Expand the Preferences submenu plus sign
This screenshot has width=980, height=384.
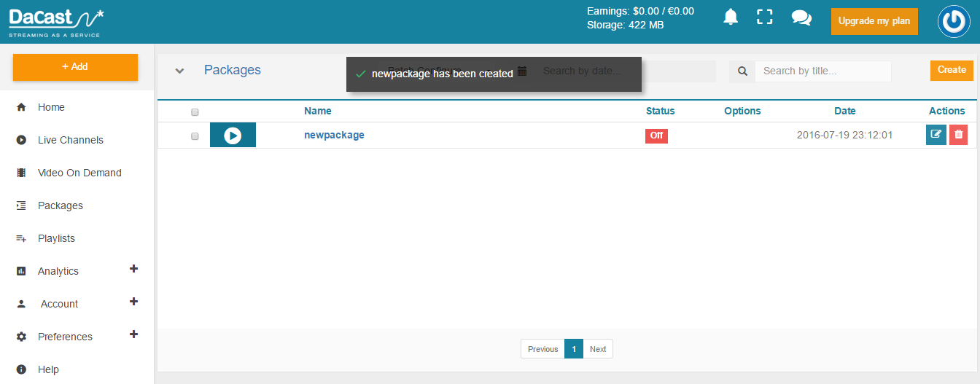click(133, 334)
